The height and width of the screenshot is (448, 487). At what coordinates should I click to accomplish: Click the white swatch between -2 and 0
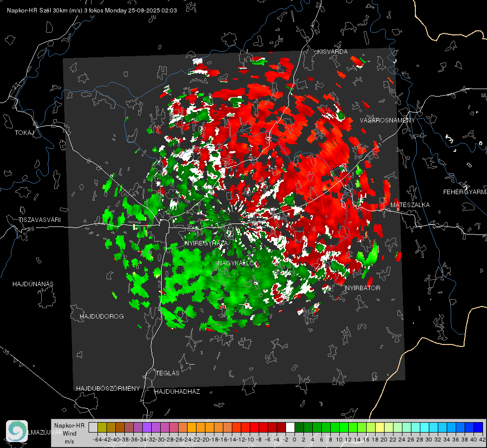coord(290,428)
